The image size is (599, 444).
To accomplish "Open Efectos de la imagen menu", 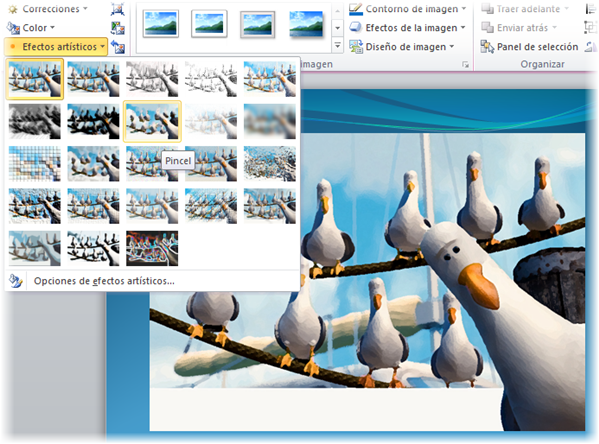I will [x=407, y=28].
